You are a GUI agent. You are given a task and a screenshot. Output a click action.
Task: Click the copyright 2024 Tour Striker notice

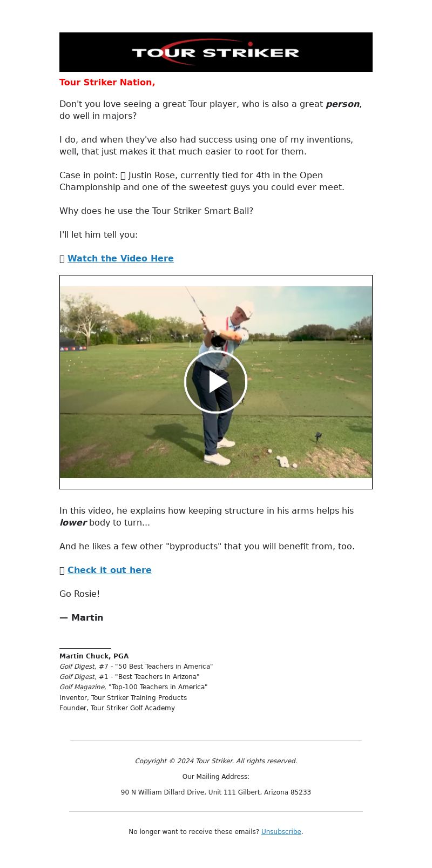216,761
